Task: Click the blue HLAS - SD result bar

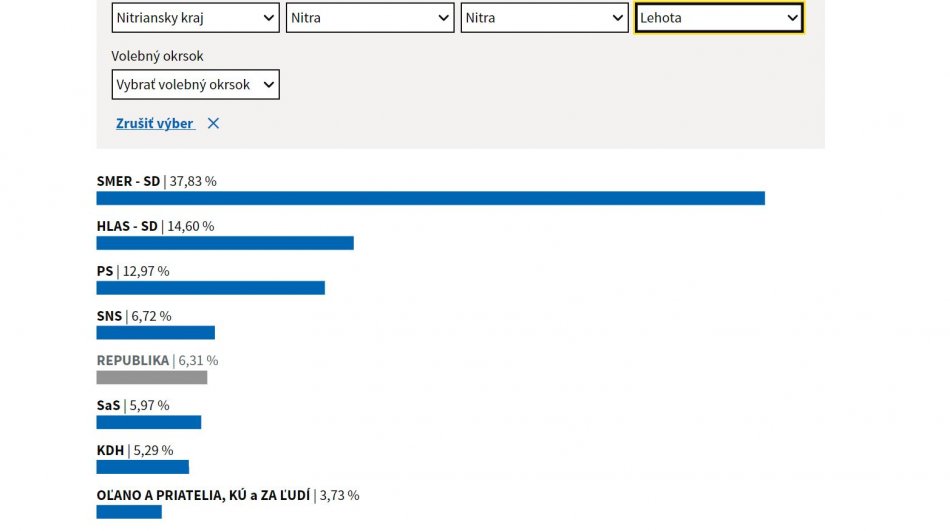Action: pos(225,243)
